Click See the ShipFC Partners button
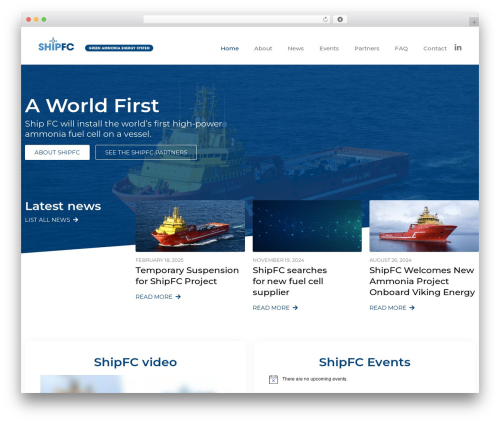 pos(146,152)
